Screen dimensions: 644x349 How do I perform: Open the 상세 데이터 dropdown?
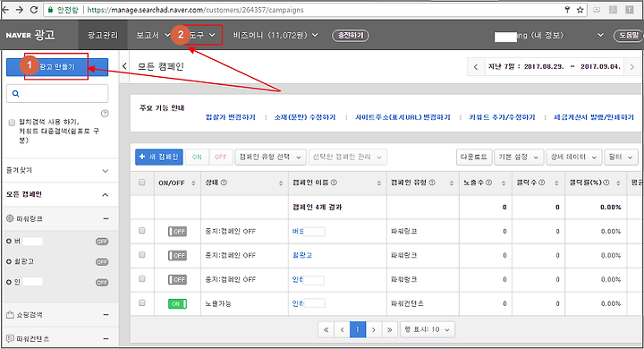tap(573, 157)
